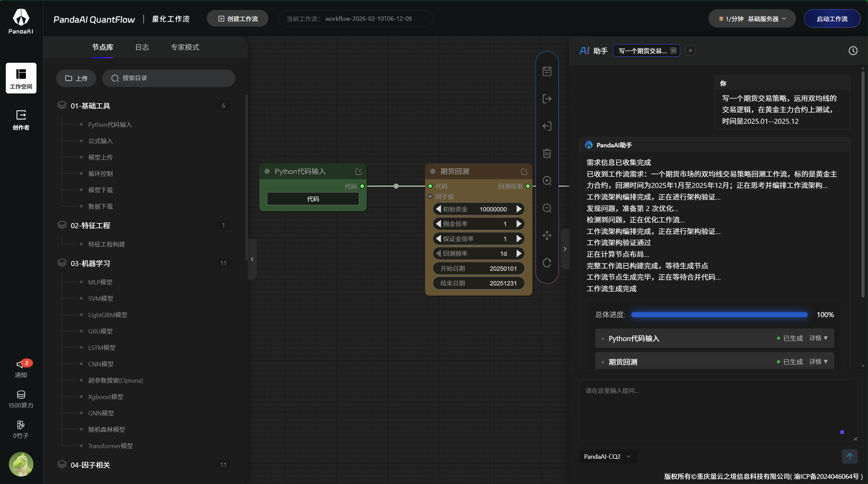Viewport: 868px width, 484px height.
Task: Click the import workflow icon in canvas toolbar
Action: point(547,126)
